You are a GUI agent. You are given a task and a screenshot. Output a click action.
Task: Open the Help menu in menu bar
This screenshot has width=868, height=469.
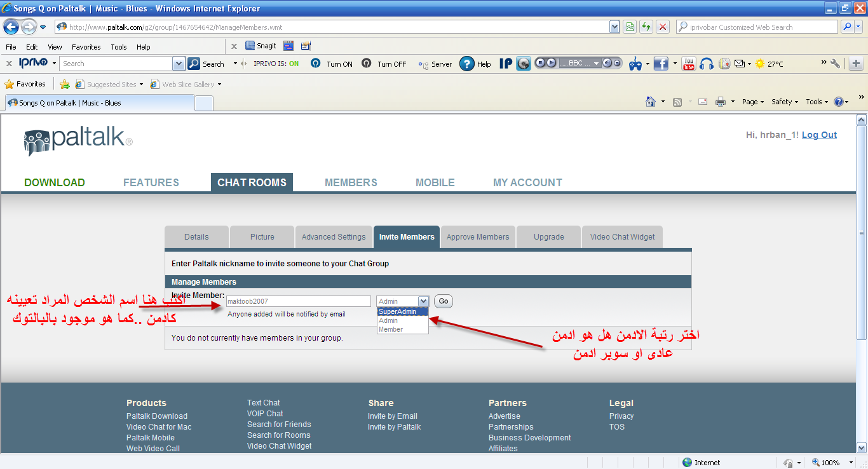[x=144, y=47]
